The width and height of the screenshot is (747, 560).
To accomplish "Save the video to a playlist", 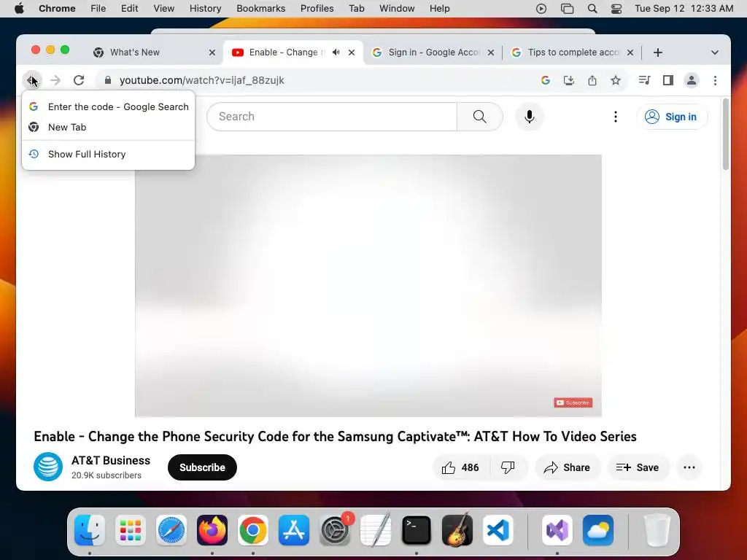I will coord(638,467).
